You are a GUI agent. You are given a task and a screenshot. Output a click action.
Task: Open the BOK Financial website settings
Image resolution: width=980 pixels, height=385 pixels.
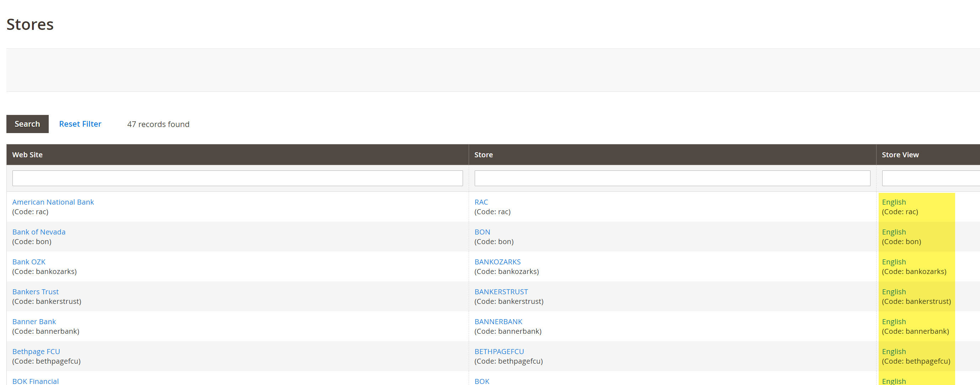35,381
